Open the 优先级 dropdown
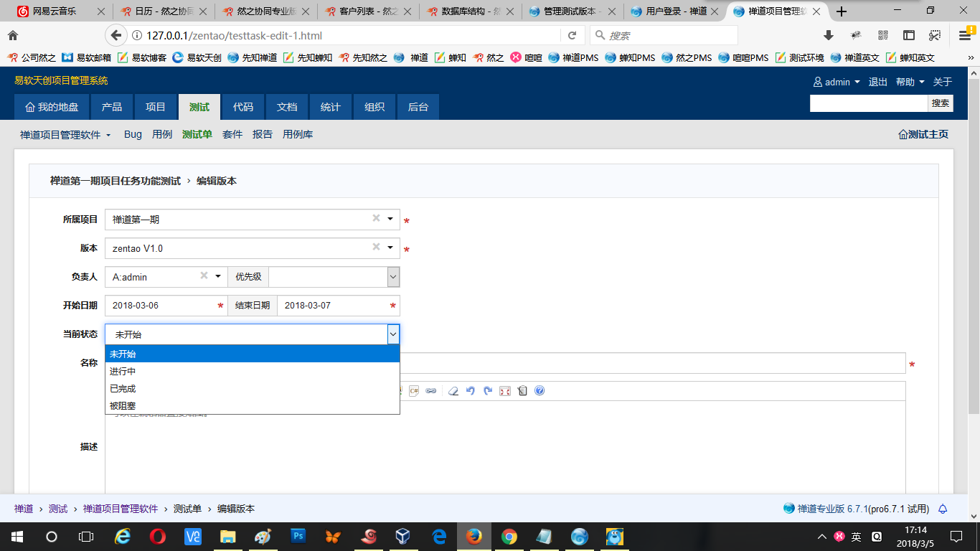 click(334, 277)
